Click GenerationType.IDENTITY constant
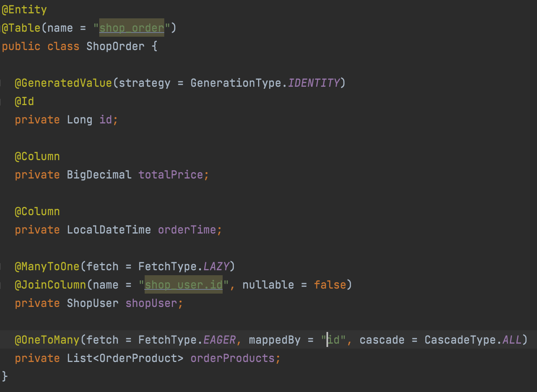 [x=265, y=83]
